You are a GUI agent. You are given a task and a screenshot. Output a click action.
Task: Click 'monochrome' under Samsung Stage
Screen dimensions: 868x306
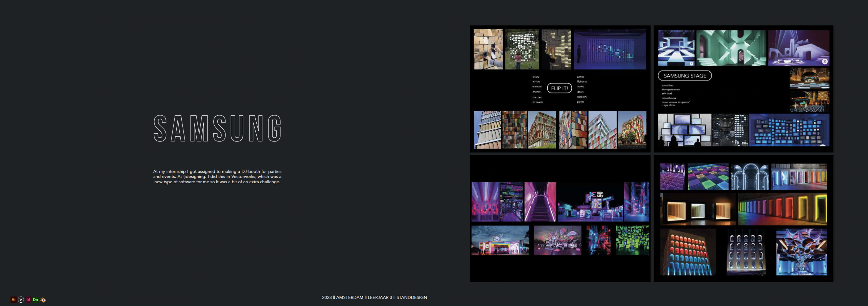point(669,98)
